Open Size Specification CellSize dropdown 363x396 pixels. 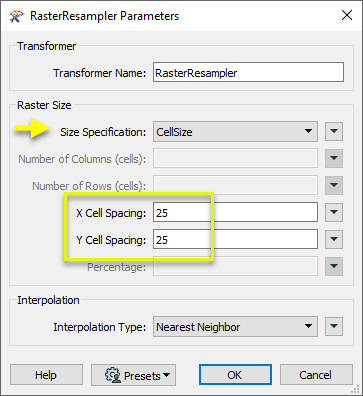[235, 132]
